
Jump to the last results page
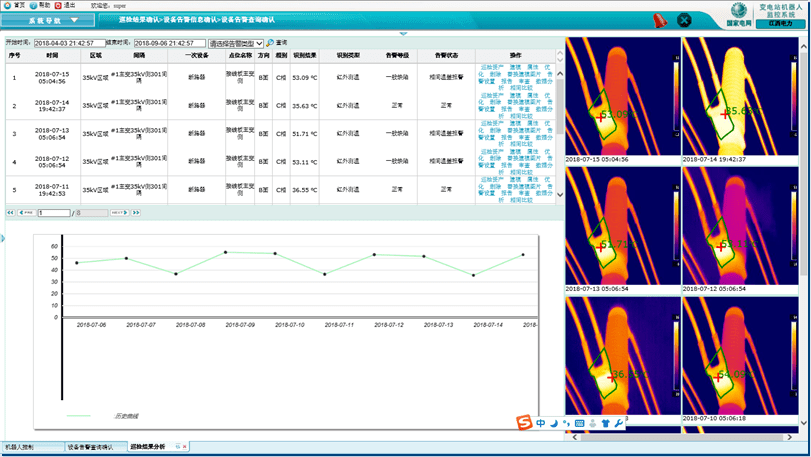click(x=136, y=213)
